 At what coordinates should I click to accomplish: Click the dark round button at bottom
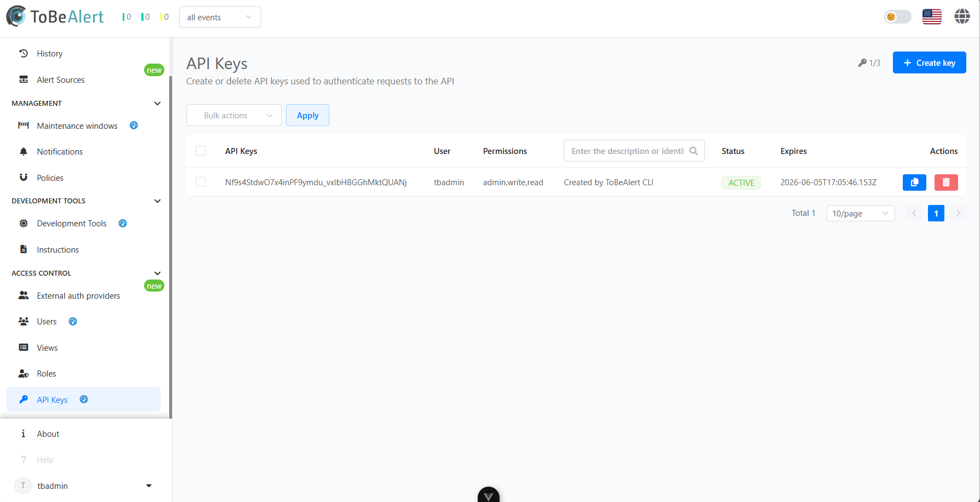(489, 495)
